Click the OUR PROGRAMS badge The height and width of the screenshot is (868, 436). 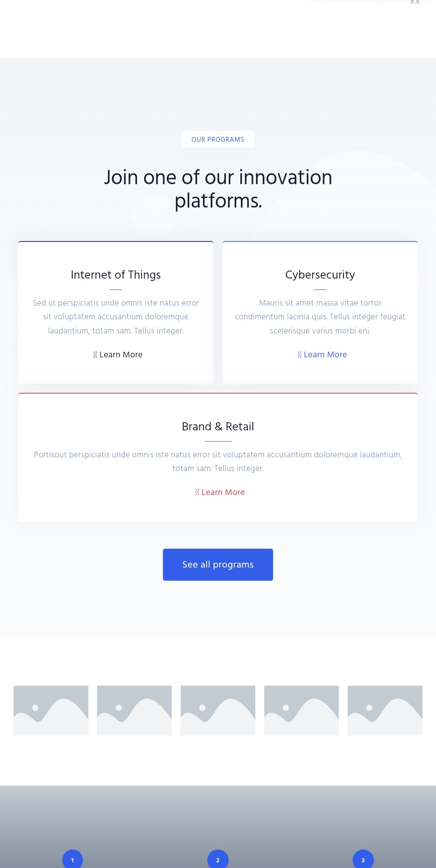click(218, 139)
